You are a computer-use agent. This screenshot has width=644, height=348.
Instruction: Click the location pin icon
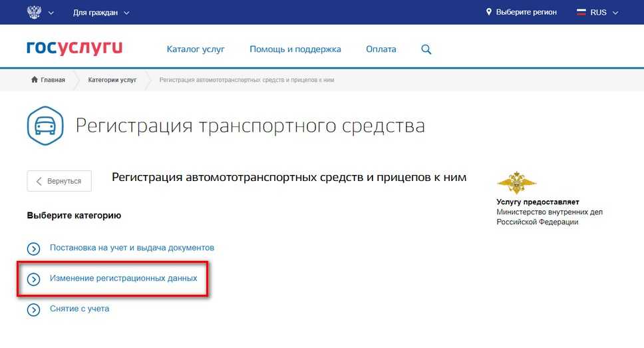[489, 12]
